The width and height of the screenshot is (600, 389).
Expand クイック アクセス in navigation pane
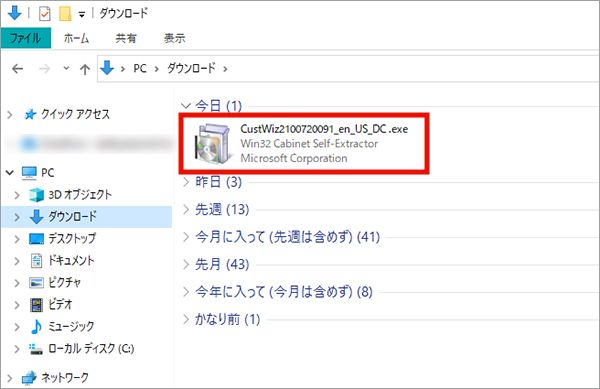coord(10,114)
